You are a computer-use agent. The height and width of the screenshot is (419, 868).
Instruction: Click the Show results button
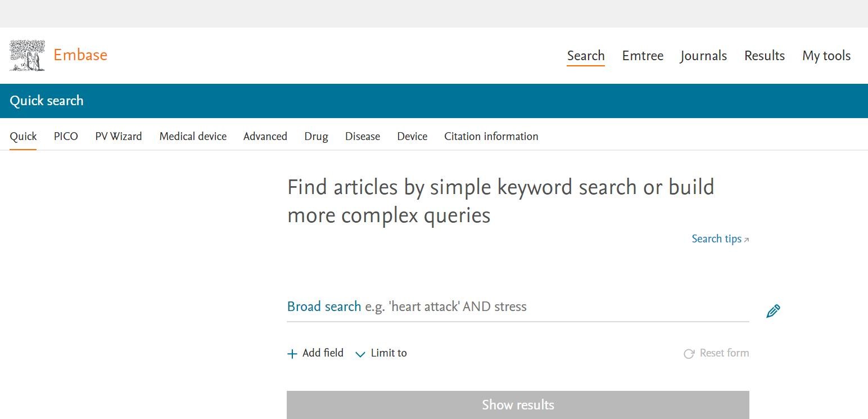[x=518, y=405]
